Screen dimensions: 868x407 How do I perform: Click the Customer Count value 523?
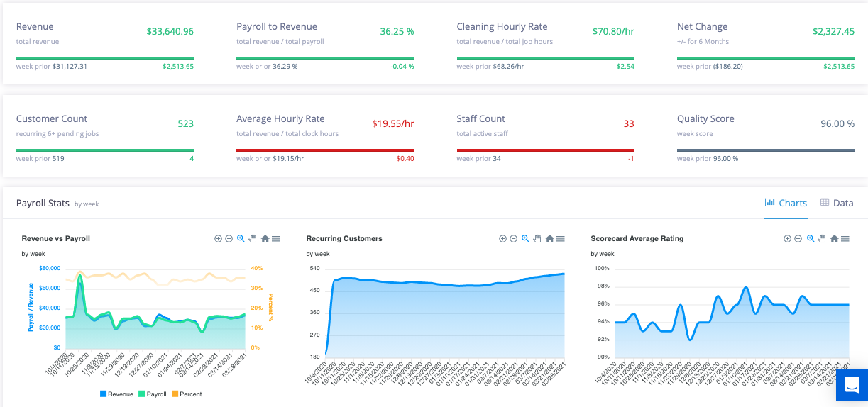pyautogui.click(x=185, y=123)
